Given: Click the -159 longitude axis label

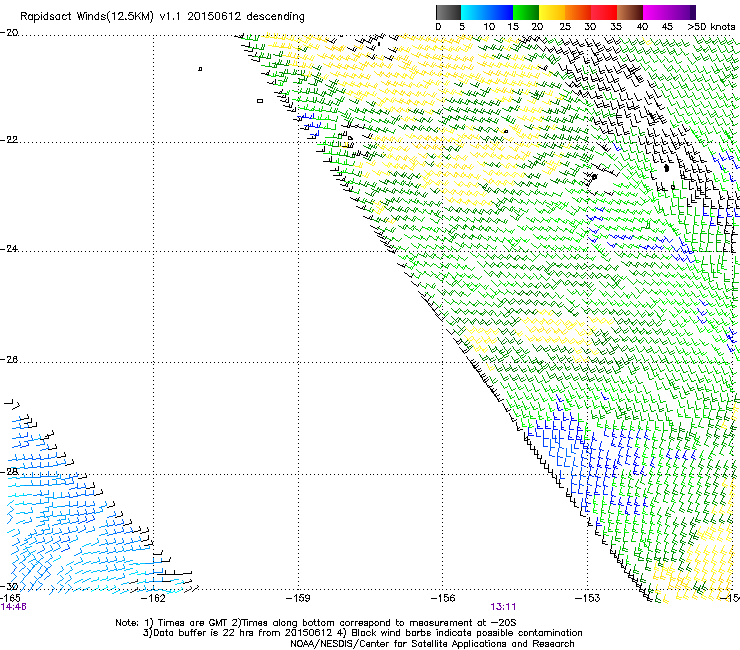Looking at the screenshot, I should pos(298,598).
